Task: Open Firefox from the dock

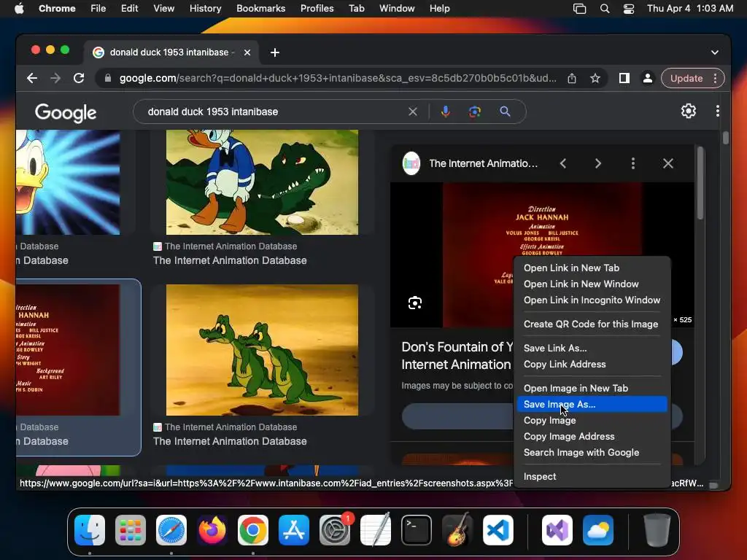Action: click(212, 529)
